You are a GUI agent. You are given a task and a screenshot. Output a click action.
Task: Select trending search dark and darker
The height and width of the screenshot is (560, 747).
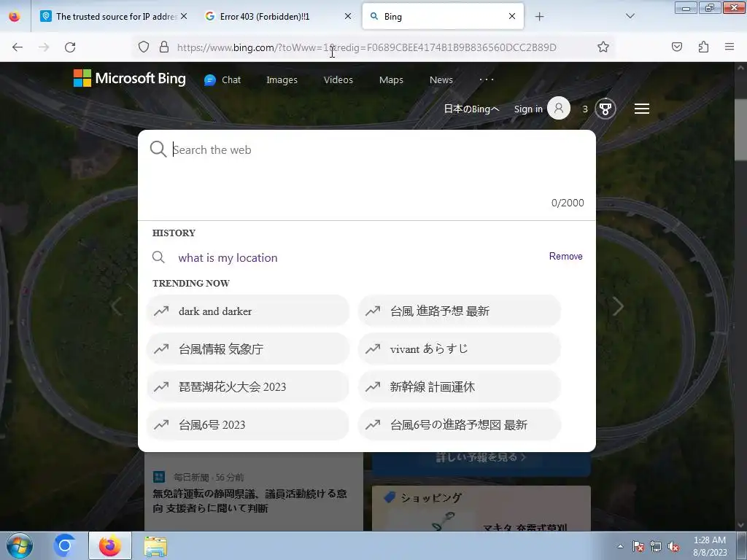pyautogui.click(x=248, y=311)
